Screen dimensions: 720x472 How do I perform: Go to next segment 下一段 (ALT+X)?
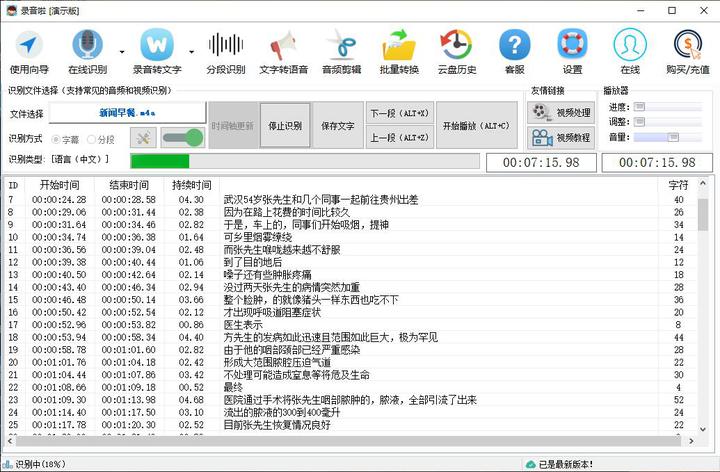399,113
